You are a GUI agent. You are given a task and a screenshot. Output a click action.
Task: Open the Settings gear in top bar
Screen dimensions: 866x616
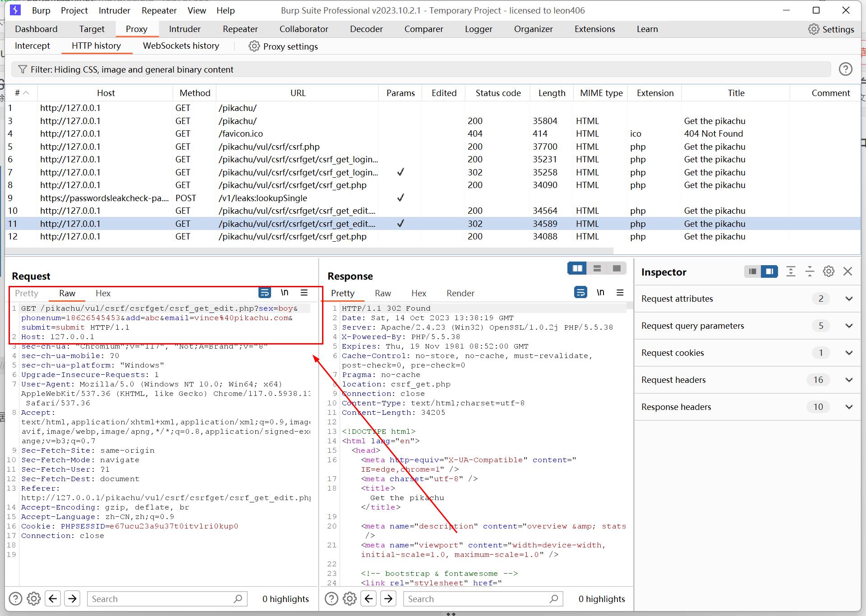(814, 29)
